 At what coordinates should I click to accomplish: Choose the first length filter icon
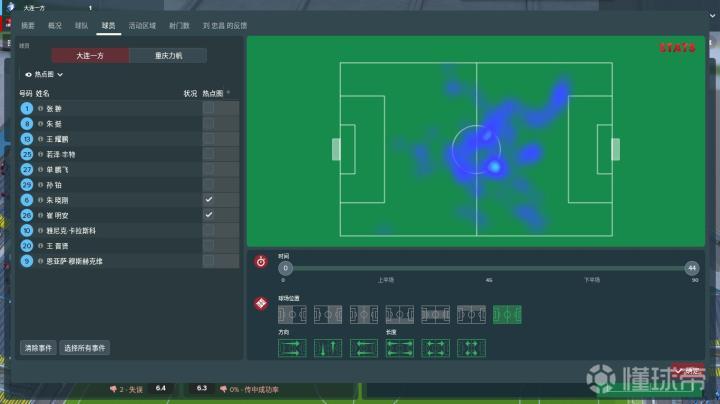click(x=400, y=348)
